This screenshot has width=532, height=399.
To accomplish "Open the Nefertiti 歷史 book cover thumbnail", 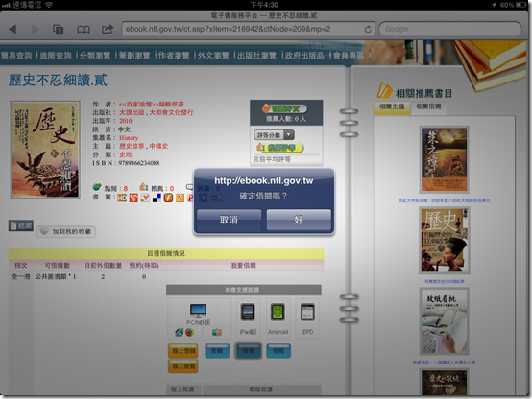I will (x=444, y=241).
